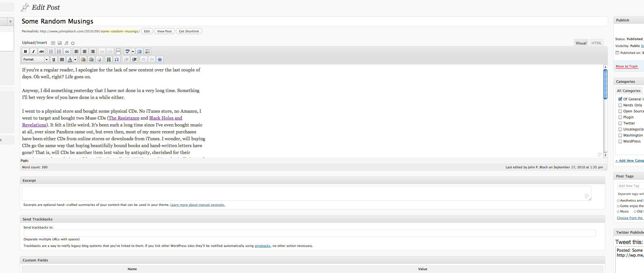Click in the Excerpt text area
The height and width of the screenshot is (273, 644).
pyautogui.click(x=306, y=193)
